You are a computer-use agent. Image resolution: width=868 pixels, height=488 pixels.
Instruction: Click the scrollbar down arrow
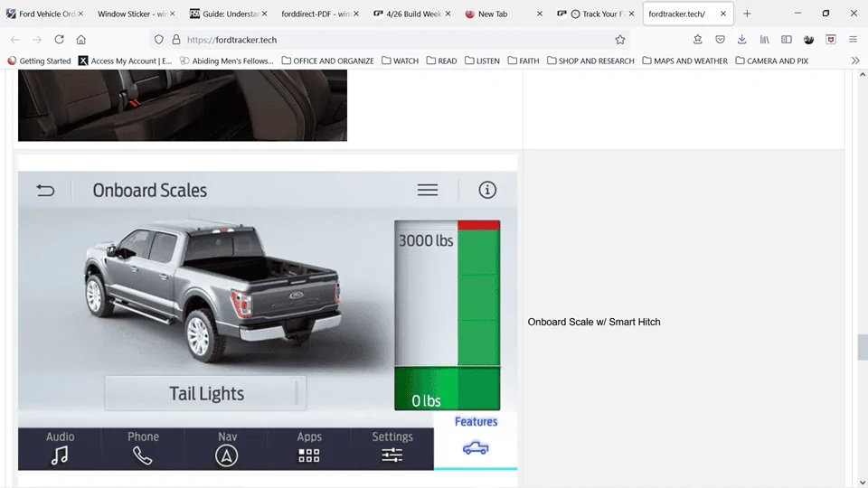point(863,483)
